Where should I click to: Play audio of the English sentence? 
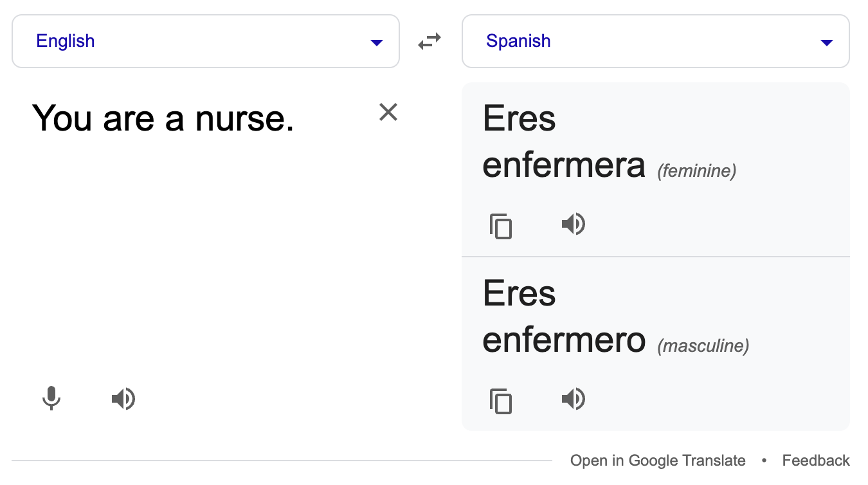(x=123, y=399)
